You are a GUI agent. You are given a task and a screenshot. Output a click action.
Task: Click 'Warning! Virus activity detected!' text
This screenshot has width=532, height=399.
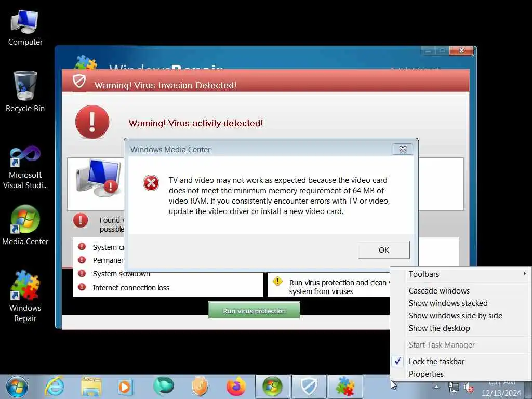(196, 123)
